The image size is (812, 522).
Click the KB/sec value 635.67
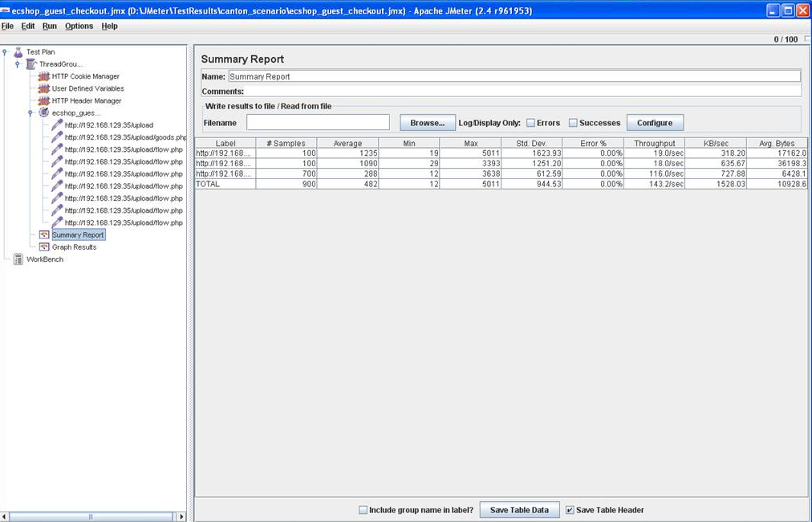click(x=717, y=163)
